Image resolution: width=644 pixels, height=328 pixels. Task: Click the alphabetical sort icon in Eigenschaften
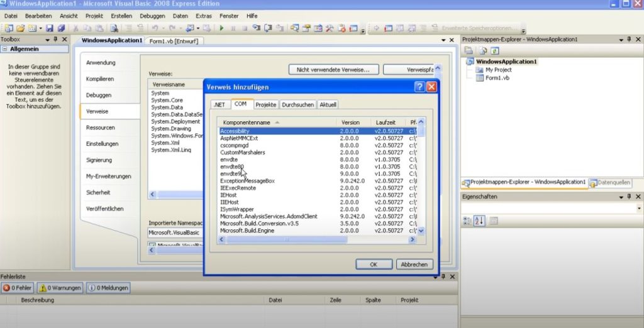point(480,221)
